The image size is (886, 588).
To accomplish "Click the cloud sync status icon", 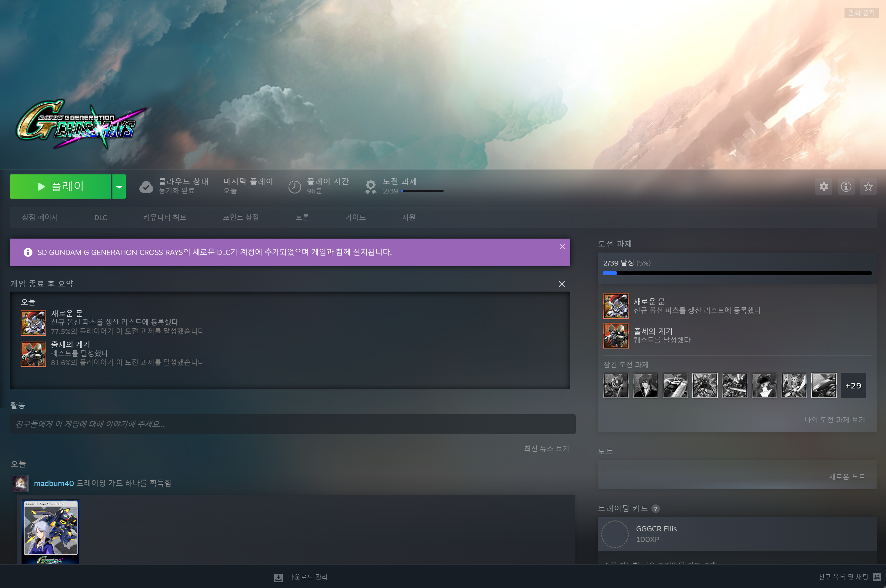I will click(x=146, y=187).
